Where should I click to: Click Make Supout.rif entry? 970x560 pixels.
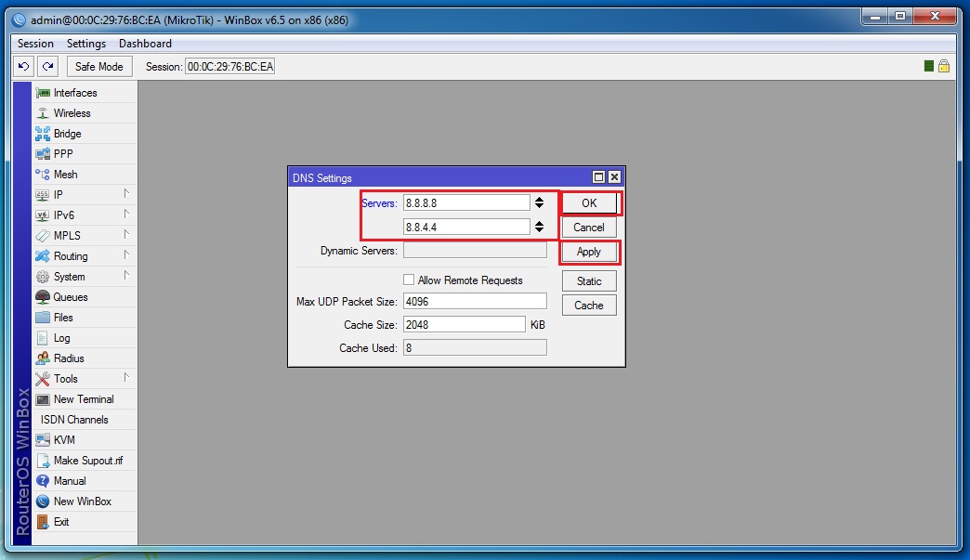(x=85, y=461)
